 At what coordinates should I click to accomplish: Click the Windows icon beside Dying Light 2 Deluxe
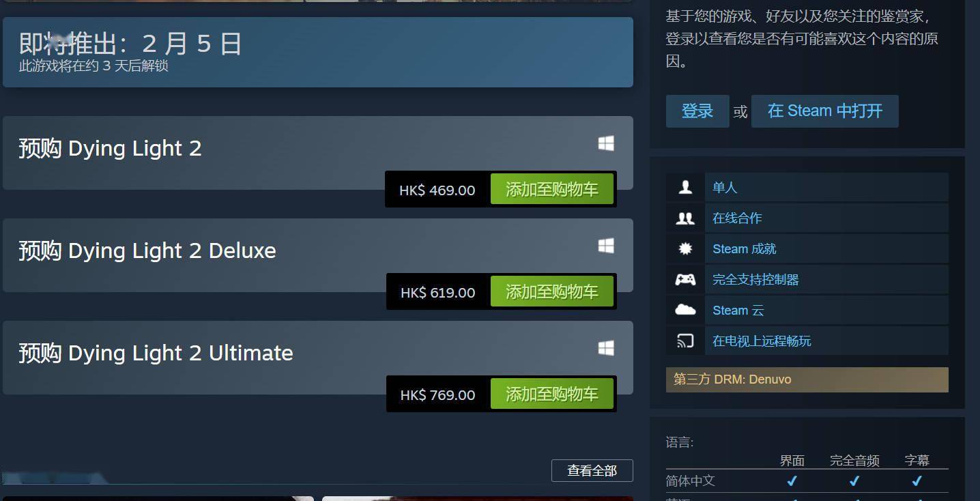[x=606, y=246]
